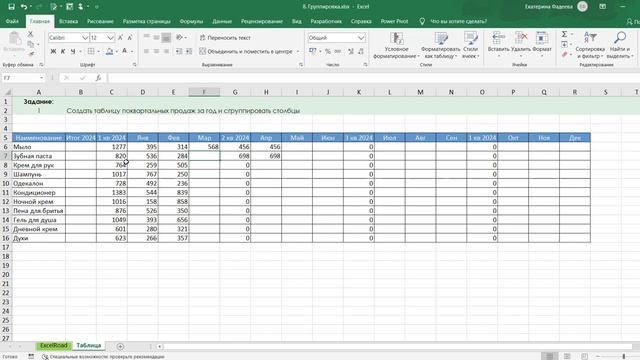Cut the selected cells with scissors icon
This screenshot has height=360, width=640.
pos(30,34)
